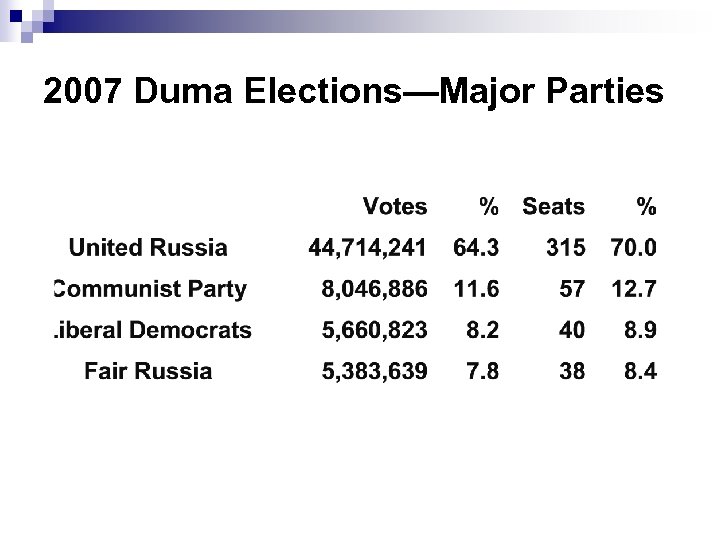Select the 12.7 seat percentage value
The width and height of the screenshot is (720, 540).
(634, 290)
